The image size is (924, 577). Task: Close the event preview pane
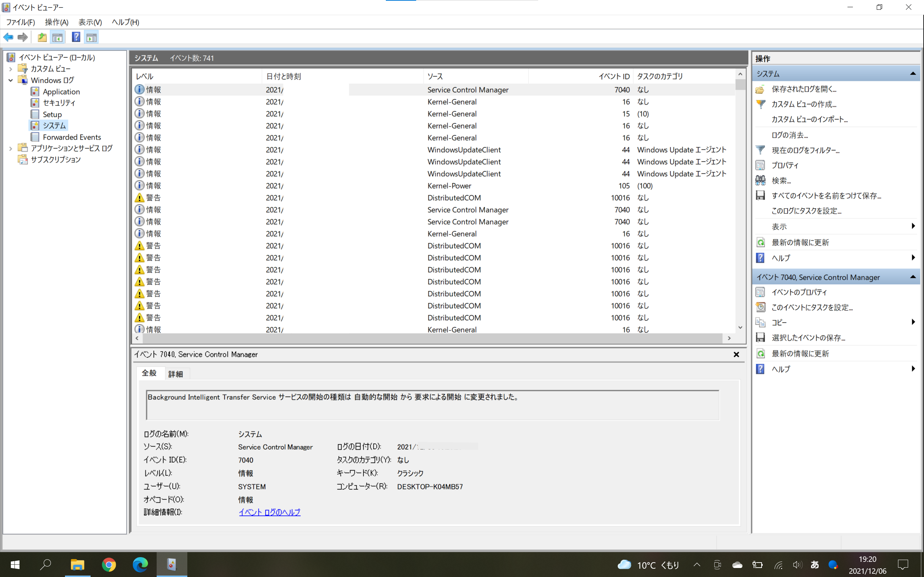point(736,354)
